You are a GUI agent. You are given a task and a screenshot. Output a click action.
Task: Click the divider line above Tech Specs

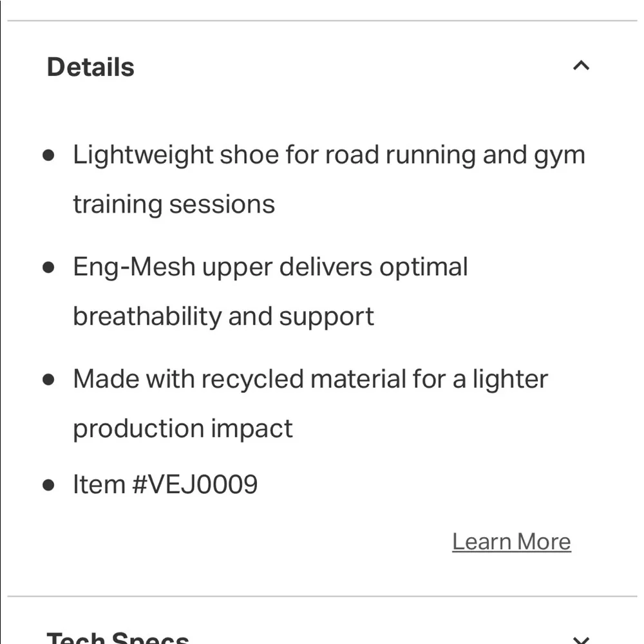(322, 596)
